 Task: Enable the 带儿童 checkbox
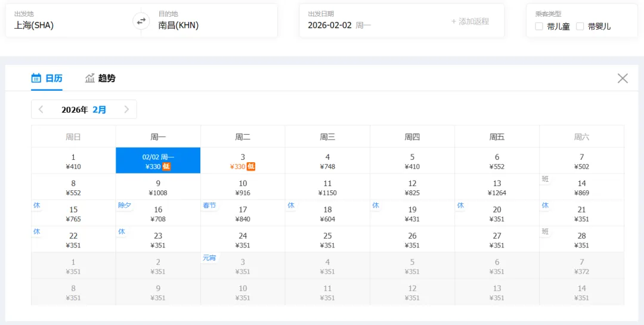[539, 26]
